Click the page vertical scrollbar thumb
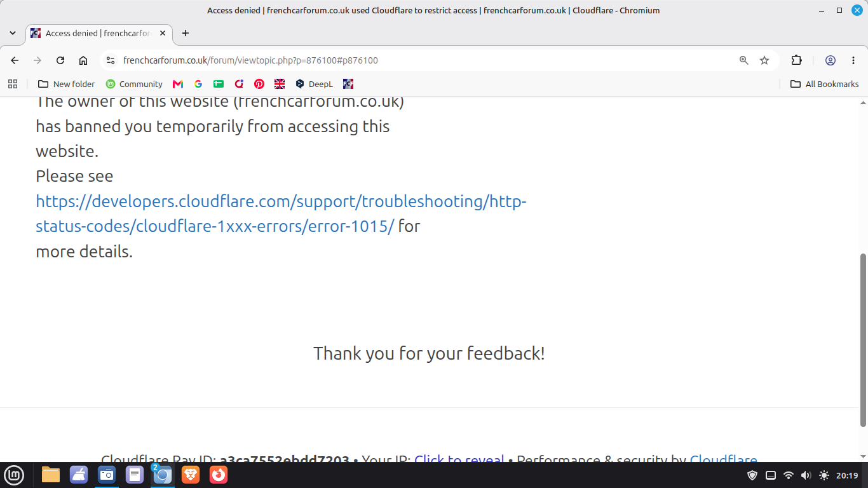868x488 pixels. tap(863, 340)
